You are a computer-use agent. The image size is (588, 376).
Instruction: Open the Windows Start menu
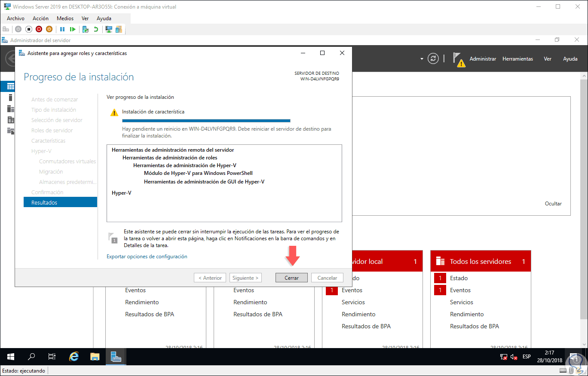click(x=11, y=357)
